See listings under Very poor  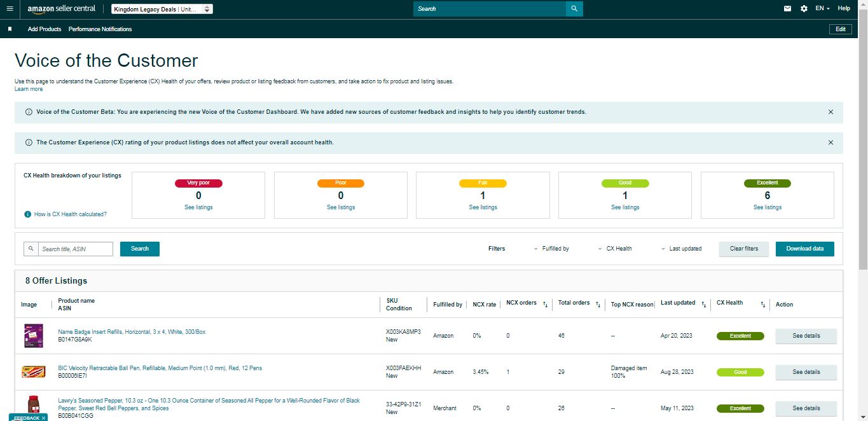click(198, 207)
